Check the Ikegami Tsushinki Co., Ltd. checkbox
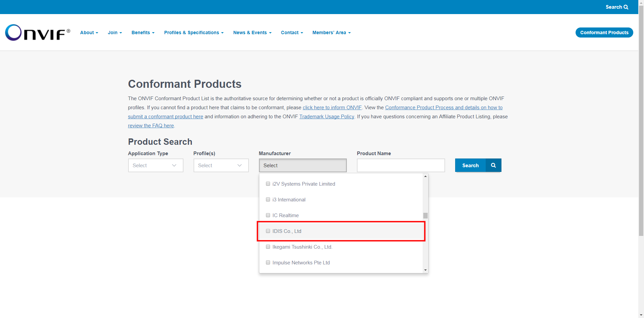644x318 pixels. tap(268, 247)
